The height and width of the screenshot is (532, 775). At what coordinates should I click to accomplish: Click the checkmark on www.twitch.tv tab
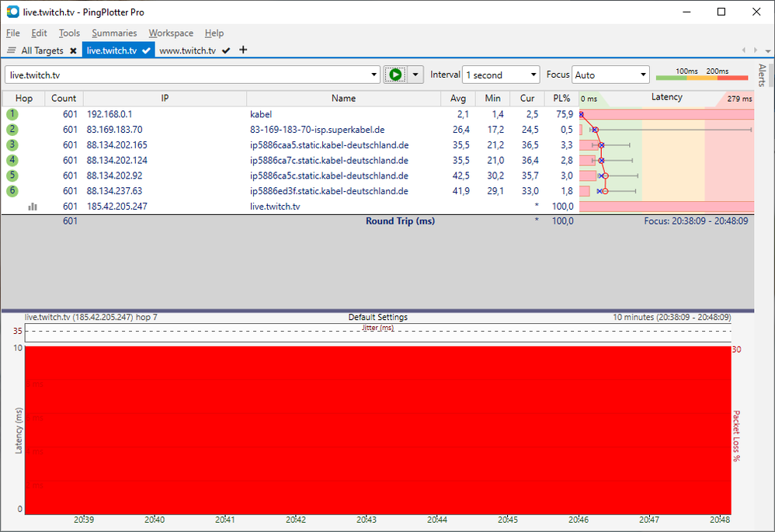[226, 50]
